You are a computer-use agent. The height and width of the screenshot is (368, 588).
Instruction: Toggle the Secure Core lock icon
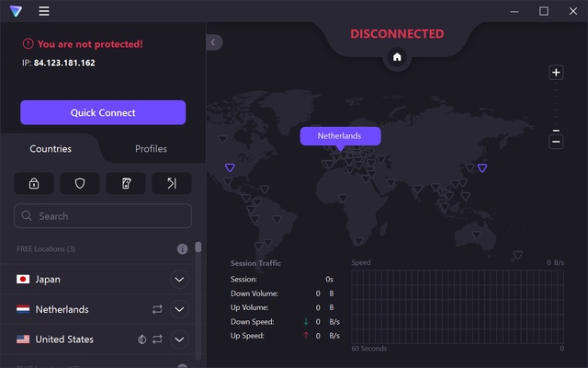tap(34, 183)
